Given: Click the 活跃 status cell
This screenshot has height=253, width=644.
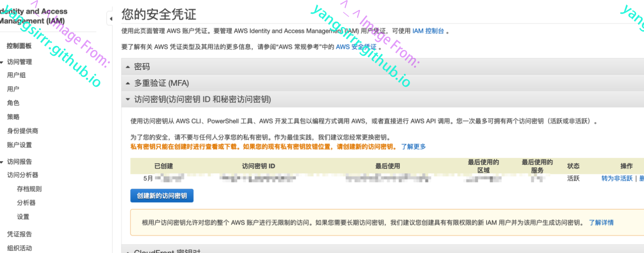Looking at the screenshot, I should pos(574,178).
